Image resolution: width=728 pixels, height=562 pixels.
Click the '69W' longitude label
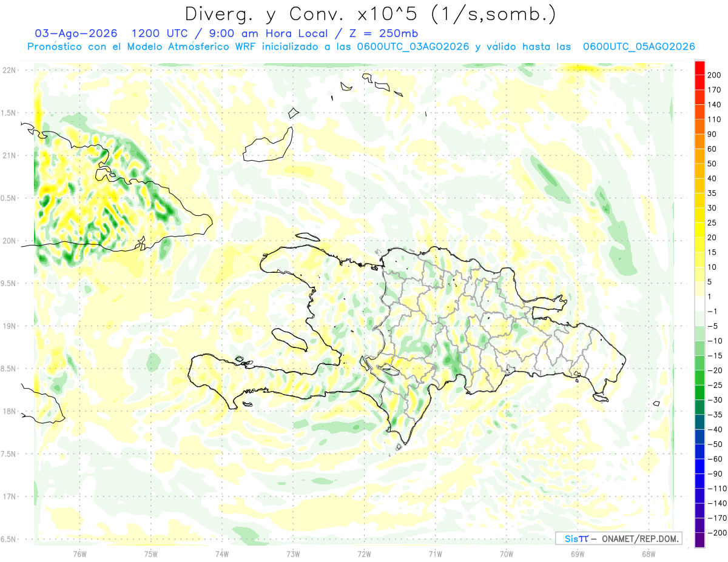[x=578, y=554]
